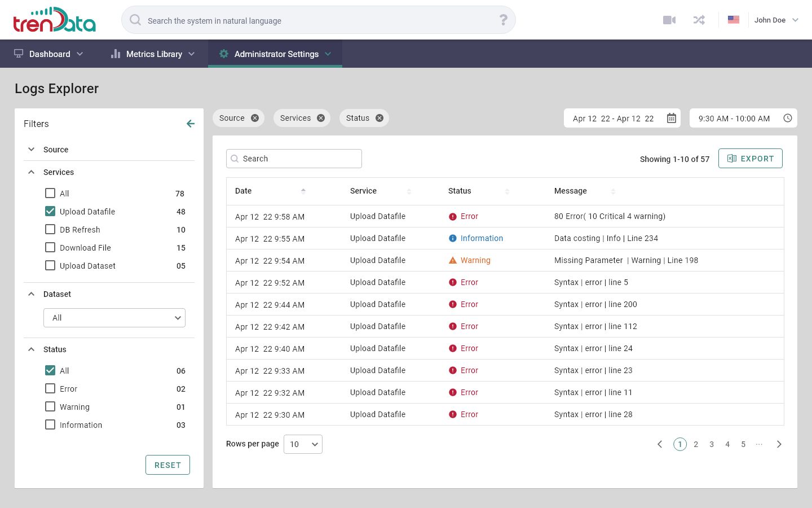Click the help question mark icon
This screenshot has height=508, width=812.
(504, 20)
